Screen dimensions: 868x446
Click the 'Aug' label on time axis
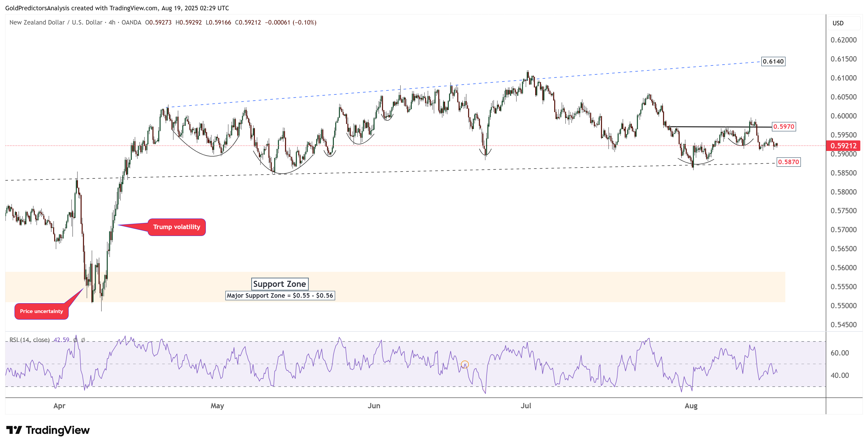(x=691, y=406)
